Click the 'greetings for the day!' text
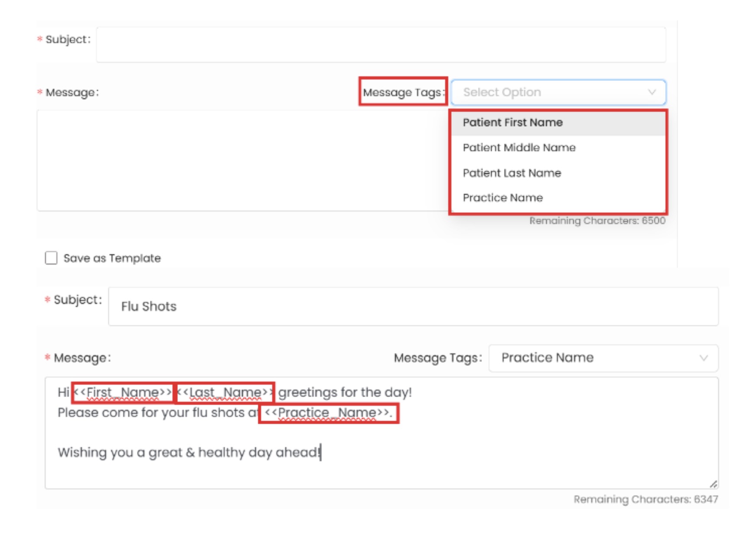The width and height of the screenshot is (756, 533). point(345,393)
